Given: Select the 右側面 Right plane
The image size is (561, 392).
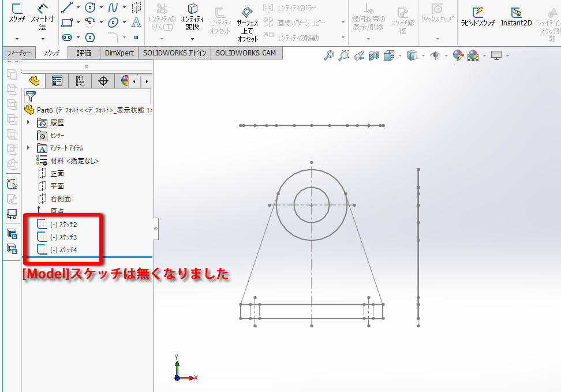Looking at the screenshot, I should point(54,199).
